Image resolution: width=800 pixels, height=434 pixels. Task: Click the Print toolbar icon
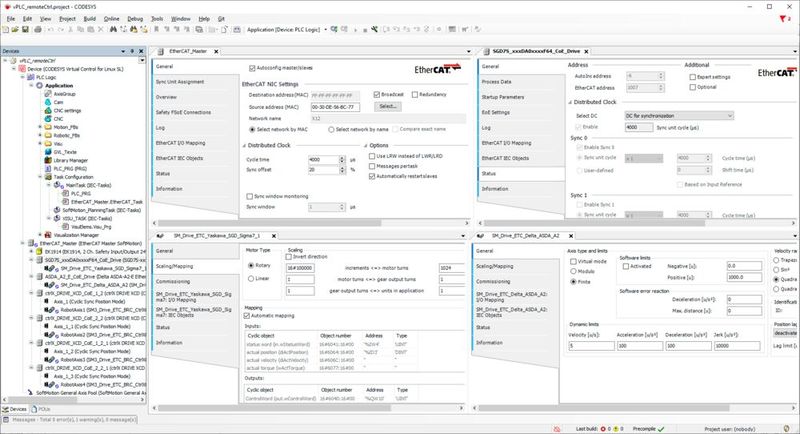click(38, 30)
